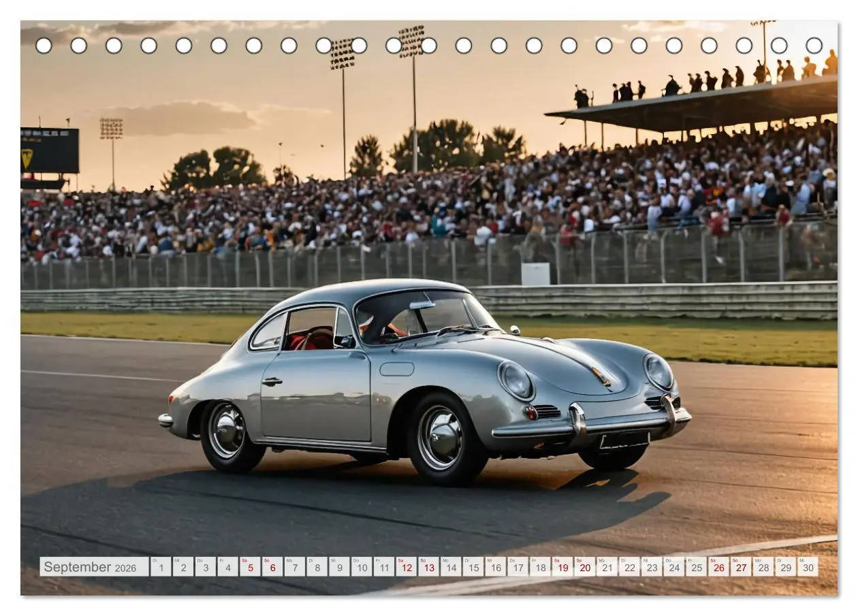
Task: Choose date cell 29
Action: (785, 567)
